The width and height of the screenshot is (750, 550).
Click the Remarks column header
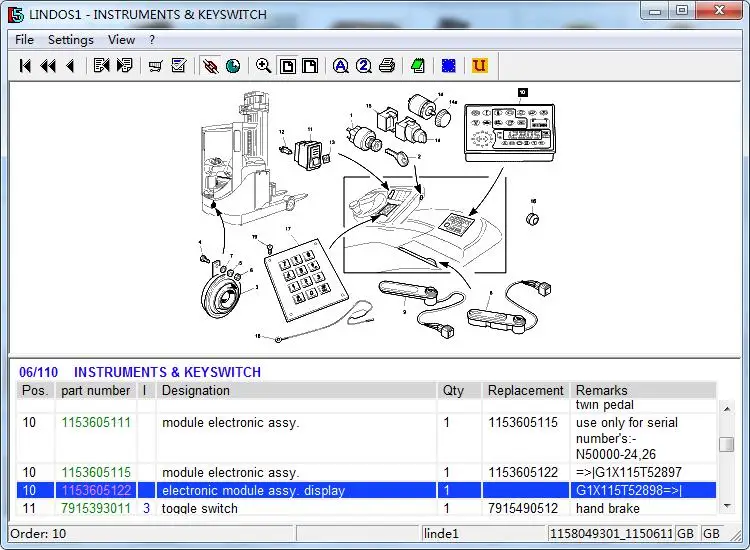pyautogui.click(x=643, y=390)
